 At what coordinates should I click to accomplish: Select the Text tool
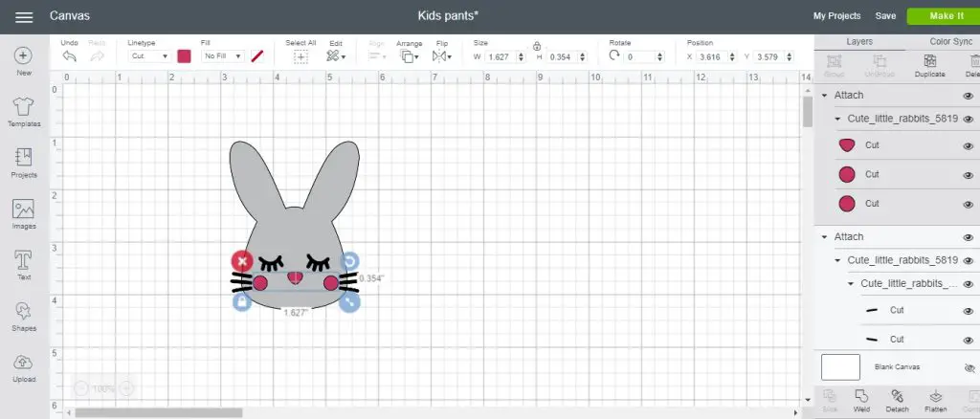pos(24,265)
